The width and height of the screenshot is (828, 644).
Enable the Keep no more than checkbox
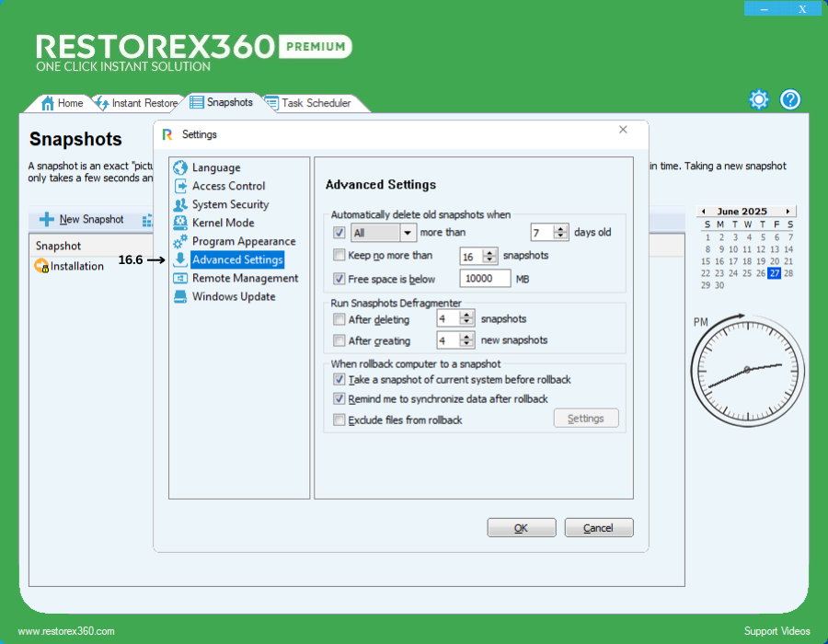point(339,256)
